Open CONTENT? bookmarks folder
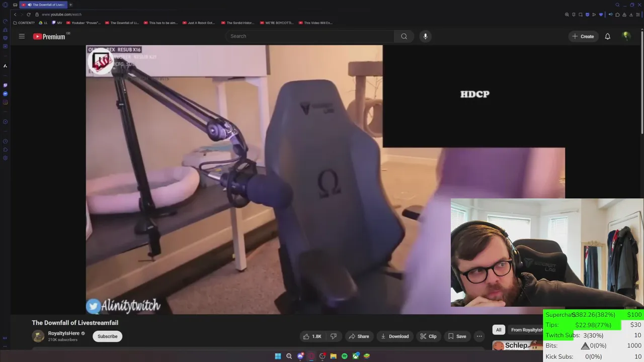The image size is (644, 362). [24, 23]
